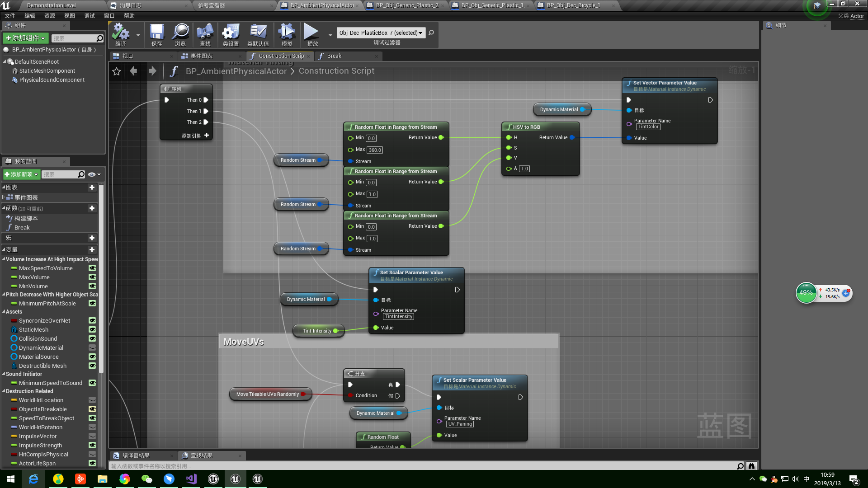The width and height of the screenshot is (868, 488).
Task: Open the 调试 menu in menu bar
Action: click(x=89, y=16)
